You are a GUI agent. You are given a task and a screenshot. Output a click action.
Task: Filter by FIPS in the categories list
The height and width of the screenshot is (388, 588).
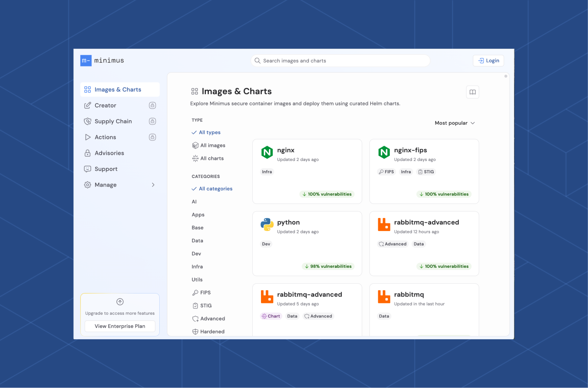[x=201, y=292]
